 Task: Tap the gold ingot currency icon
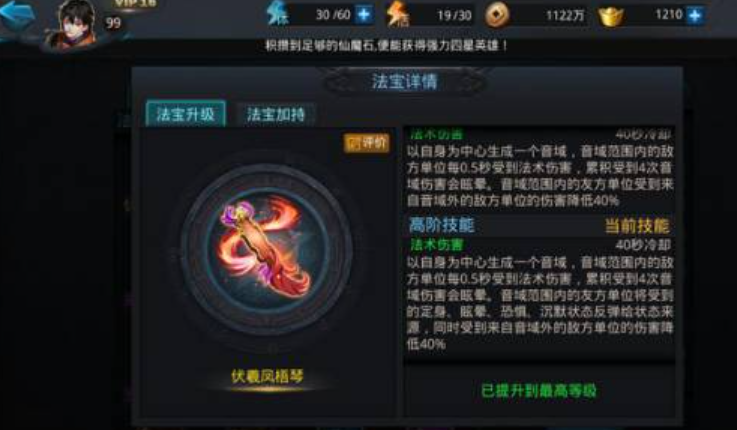[x=611, y=16]
